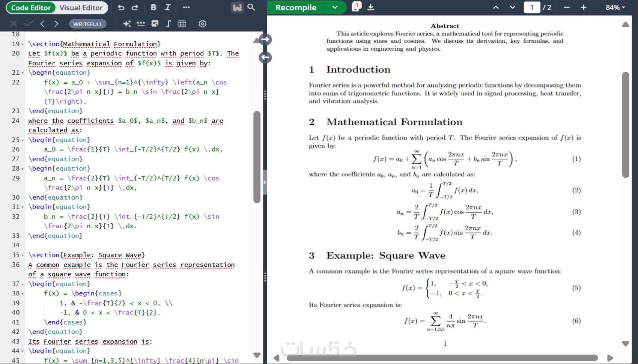The width and height of the screenshot is (638, 364).
Task: Accept the Writefull suggestion checkmark
Action: tap(29, 24)
